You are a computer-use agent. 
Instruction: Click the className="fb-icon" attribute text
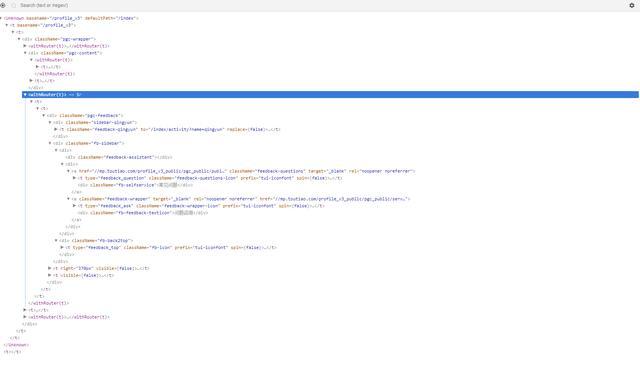tap(148, 247)
